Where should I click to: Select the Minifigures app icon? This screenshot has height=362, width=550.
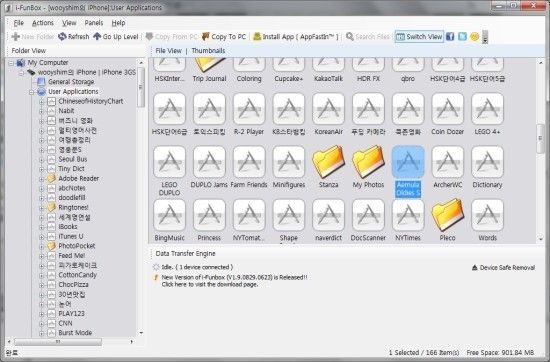click(x=289, y=162)
